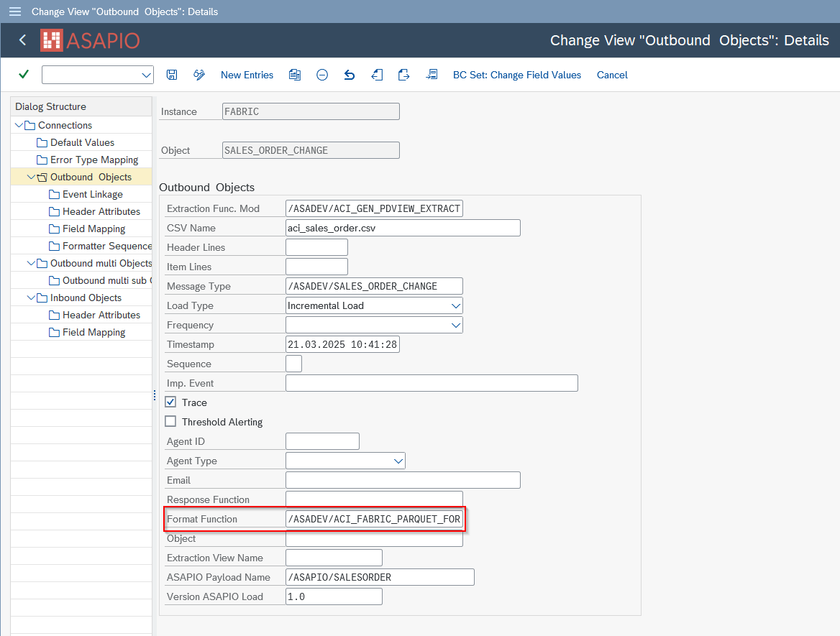Click the Item Lines input
This screenshot has width=840, height=636.
point(316,267)
